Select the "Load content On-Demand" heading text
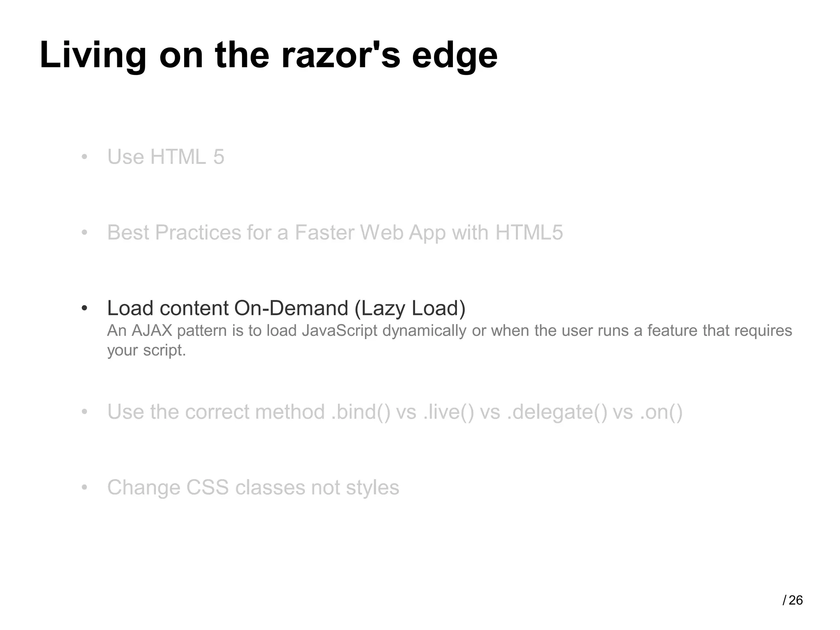 (228, 308)
